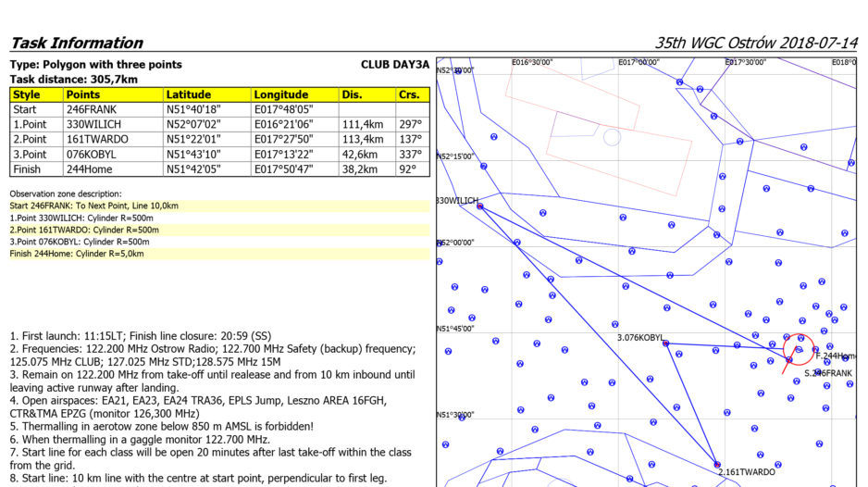Screen dimensions: 868x487
Task: Select the S.246FRANK start label on map
Action: point(826,372)
